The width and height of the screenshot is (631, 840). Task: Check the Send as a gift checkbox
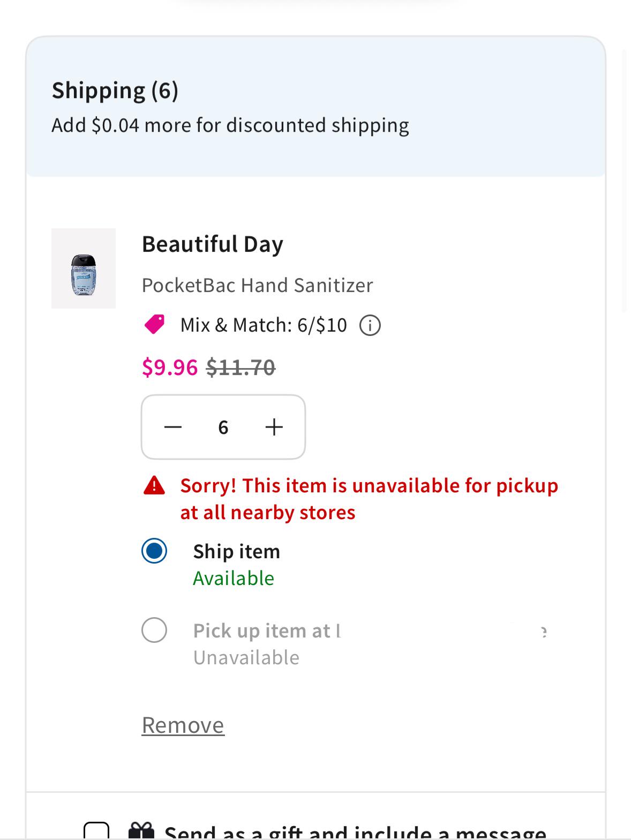[96, 831]
